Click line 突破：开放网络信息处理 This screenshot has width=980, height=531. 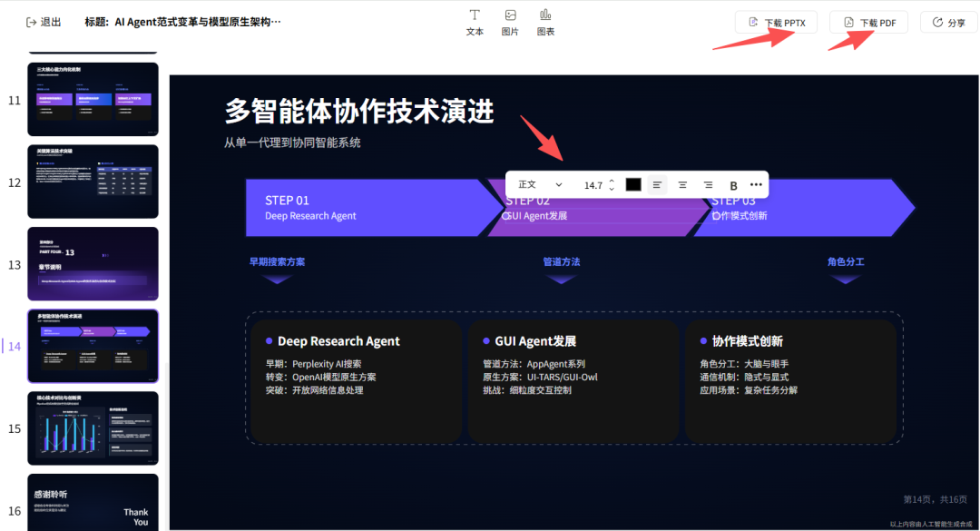(x=314, y=390)
